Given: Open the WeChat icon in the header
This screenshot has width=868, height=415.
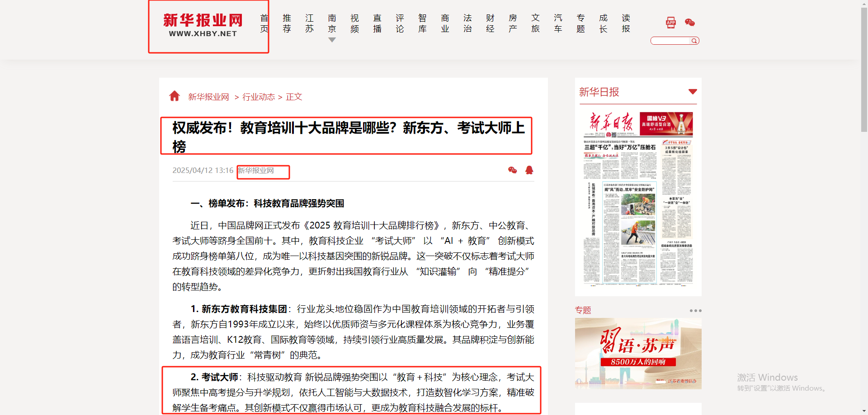Looking at the screenshot, I should tap(689, 23).
